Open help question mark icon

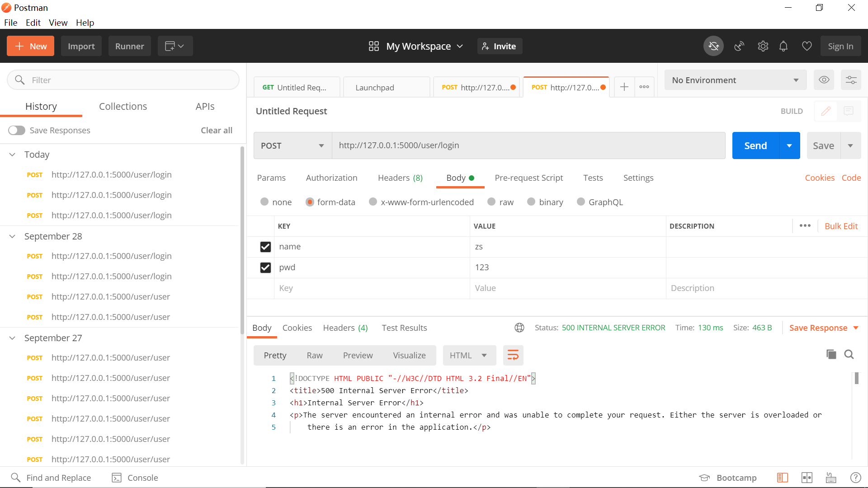pos(855,478)
